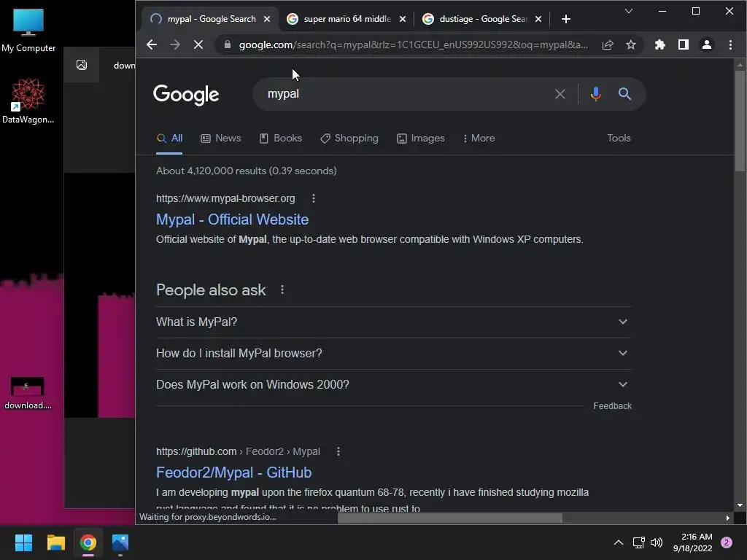This screenshot has height=560, width=747.
Task: Switch to News results
Action: pos(220,138)
